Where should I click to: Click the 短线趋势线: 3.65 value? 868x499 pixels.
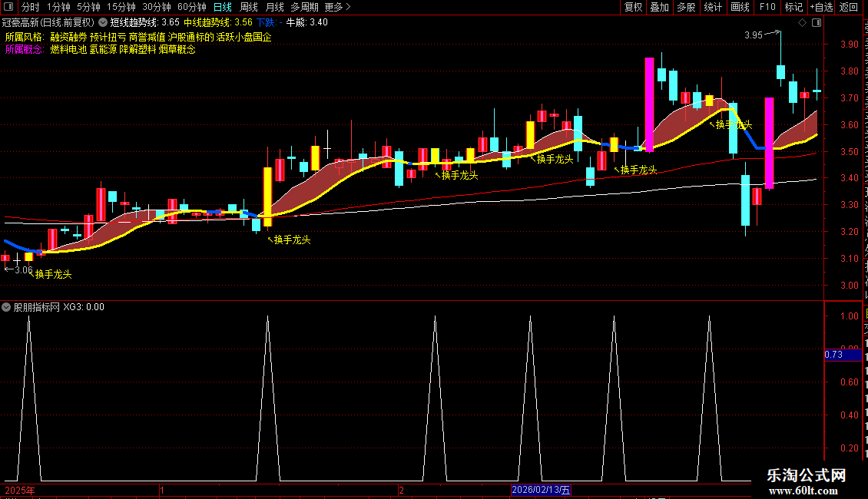click(145, 23)
